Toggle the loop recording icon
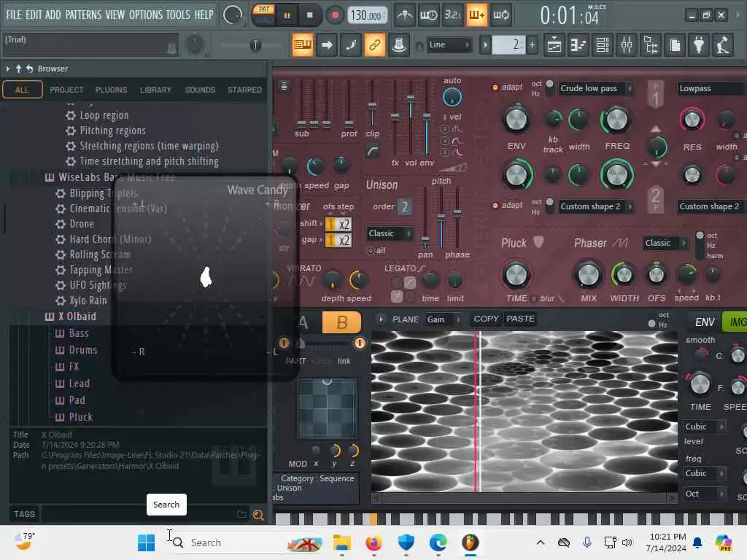This screenshot has width=747, height=560. pyautogui.click(x=500, y=15)
